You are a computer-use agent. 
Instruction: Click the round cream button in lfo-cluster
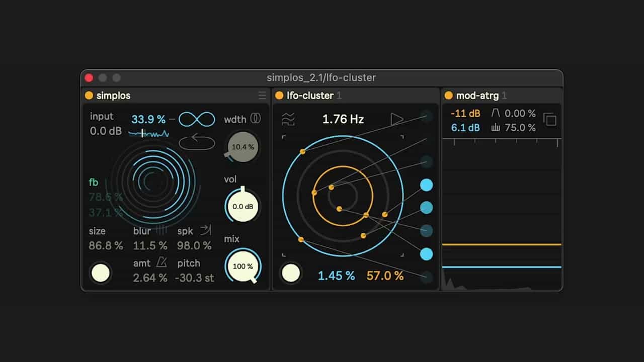coord(291,273)
